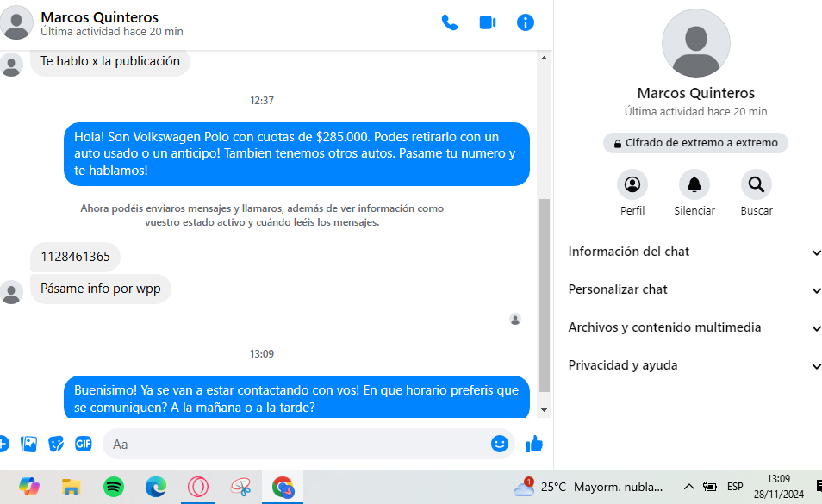Click the "Buenisimo!" sent message bubble
822x504 pixels.
296,398
